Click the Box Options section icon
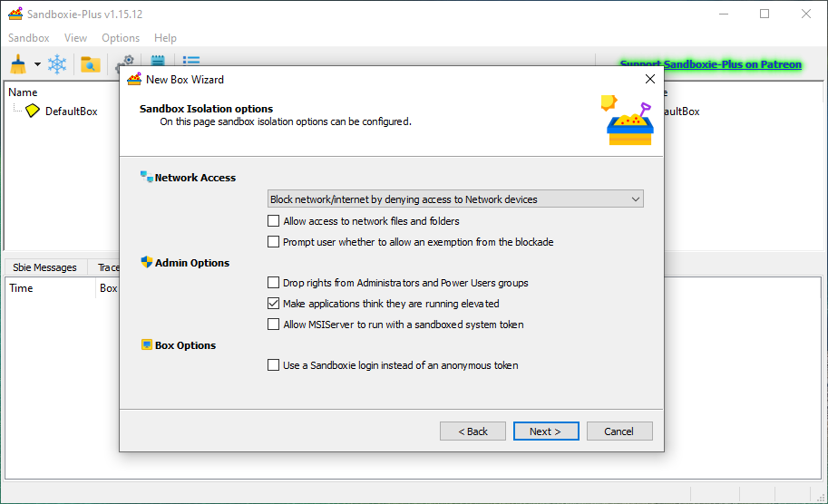This screenshot has height=504, width=828. (x=147, y=344)
